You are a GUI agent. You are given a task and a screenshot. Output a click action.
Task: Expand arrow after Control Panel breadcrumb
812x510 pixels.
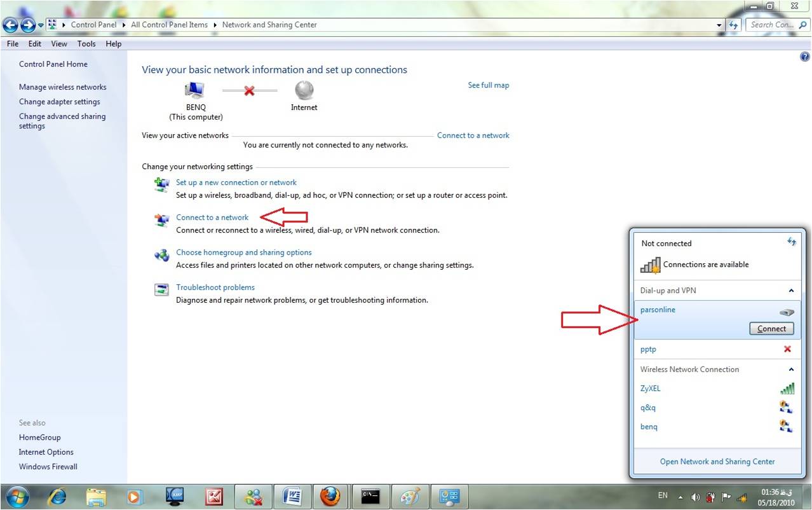point(123,25)
